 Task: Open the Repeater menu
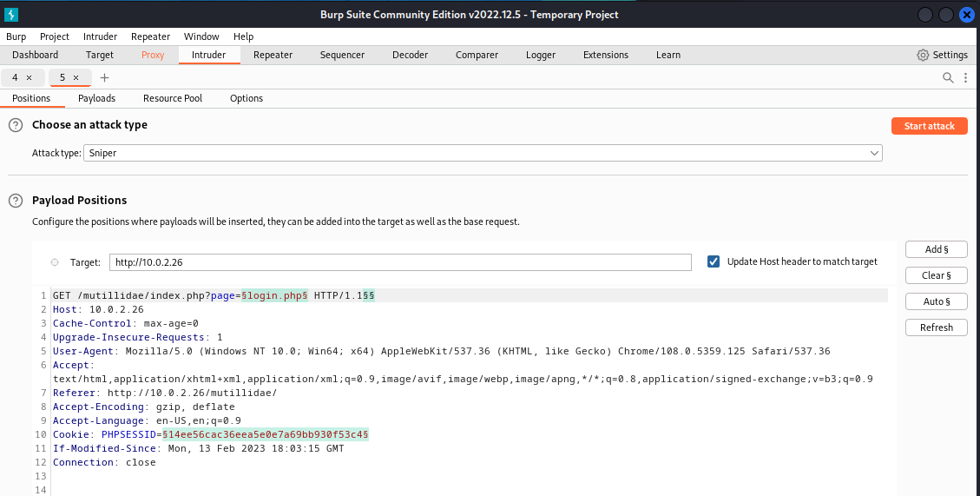click(x=151, y=36)
